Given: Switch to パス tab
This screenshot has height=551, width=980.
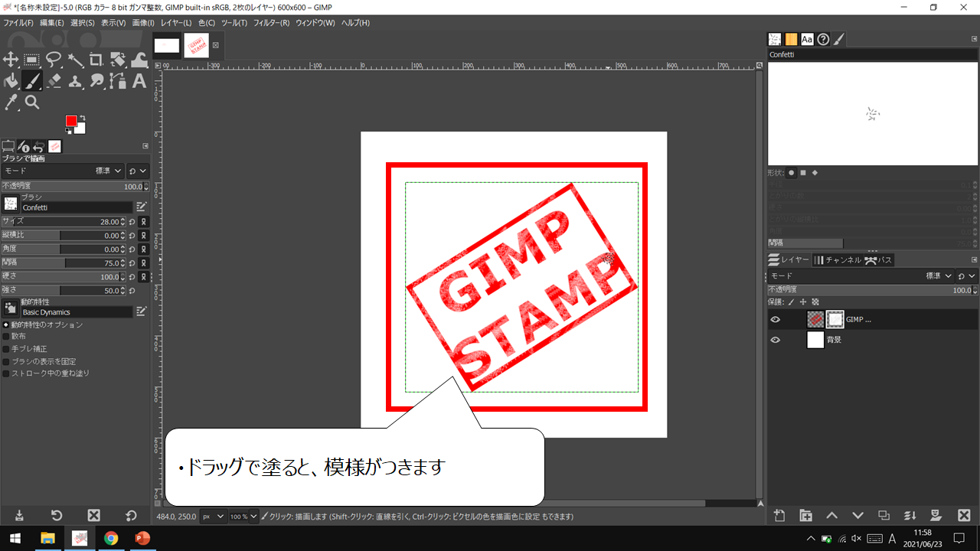Looking at the screenshot, I should coord(878,260).
